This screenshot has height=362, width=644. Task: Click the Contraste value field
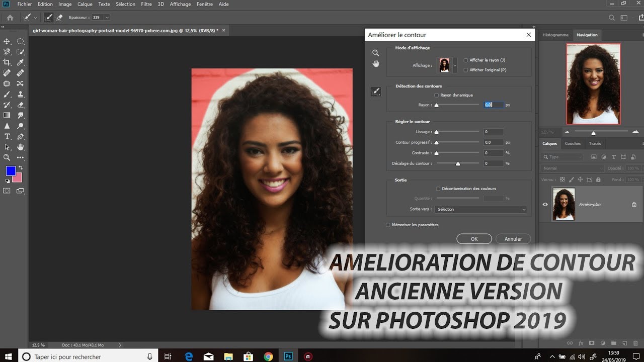tap(493, 153)
